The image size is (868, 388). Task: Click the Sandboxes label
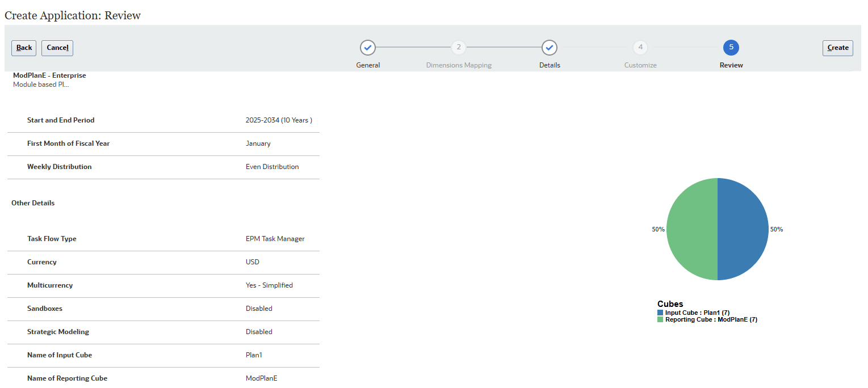tap(45, 309)
